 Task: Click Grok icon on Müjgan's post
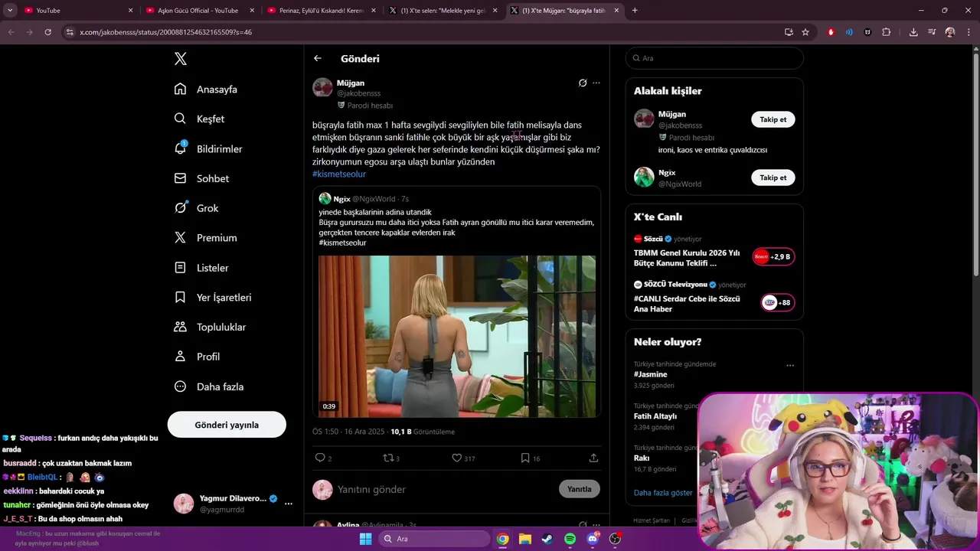[x=583, y=83]
